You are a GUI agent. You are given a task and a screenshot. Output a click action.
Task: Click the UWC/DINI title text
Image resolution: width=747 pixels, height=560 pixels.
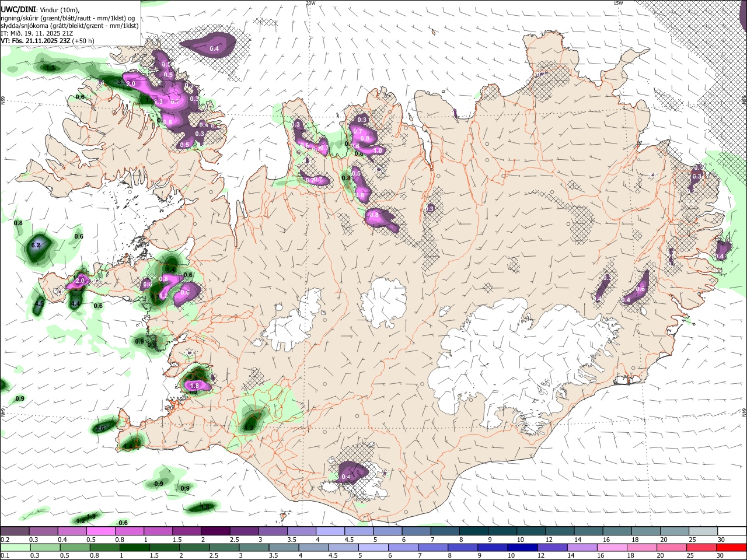(18, 9)
